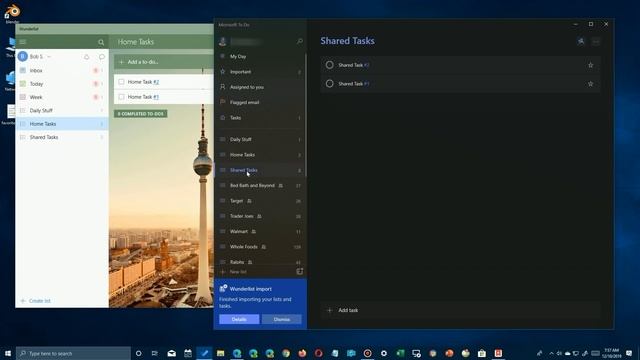This screenshot has width=640, height=360.
Task: Select Week in Wunderlist sidebar
Action: point(62,97)
